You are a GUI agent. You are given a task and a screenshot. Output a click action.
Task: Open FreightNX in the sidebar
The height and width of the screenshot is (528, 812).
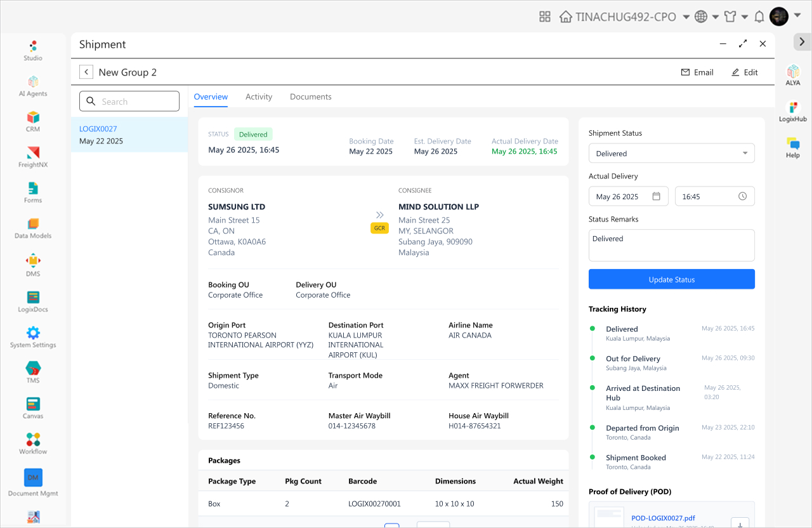coord(33,157)
